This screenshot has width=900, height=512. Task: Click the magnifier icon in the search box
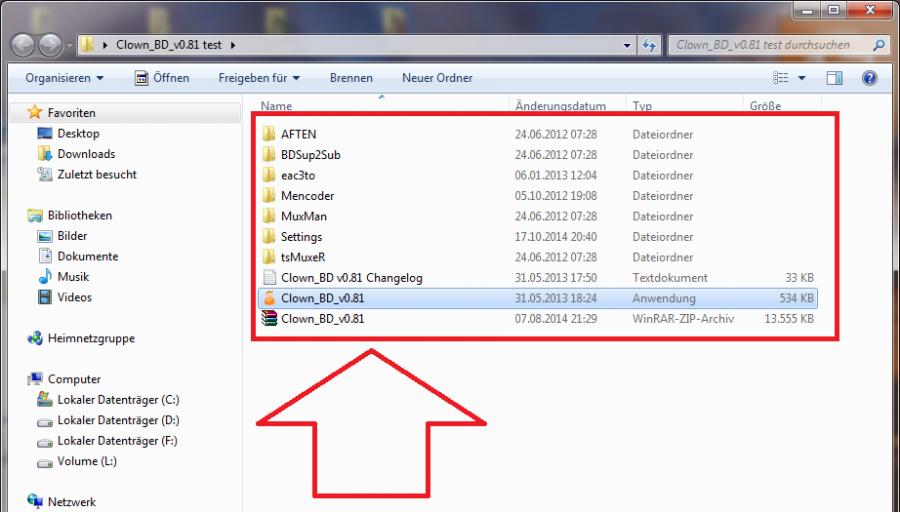[879, 45]
